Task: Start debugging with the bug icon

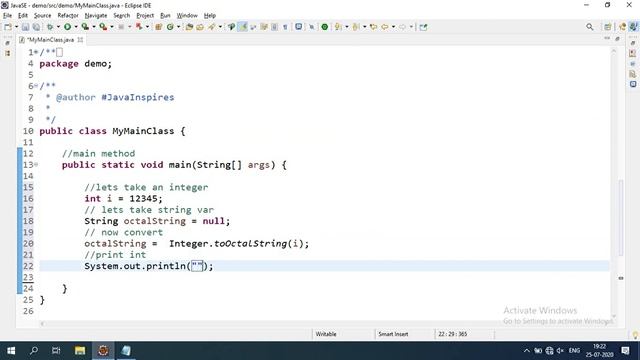Action: [50, 27]
